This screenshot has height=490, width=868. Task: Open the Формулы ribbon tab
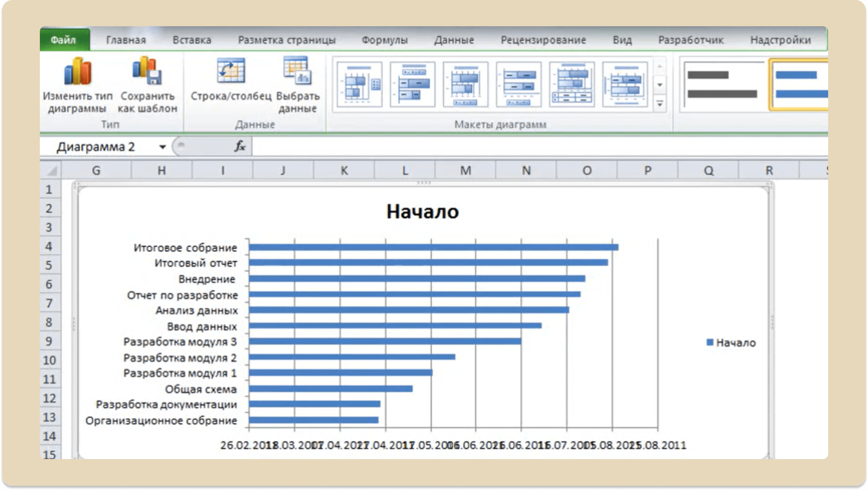point(384,40)
